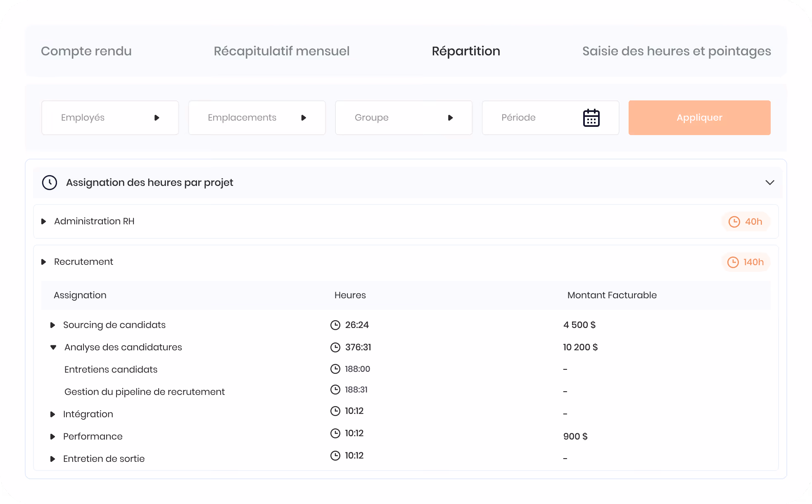Viewport: 812px width, 504px height.
Task: Switch to Récapitulatif mensuel tab
Action: point(281,51)
